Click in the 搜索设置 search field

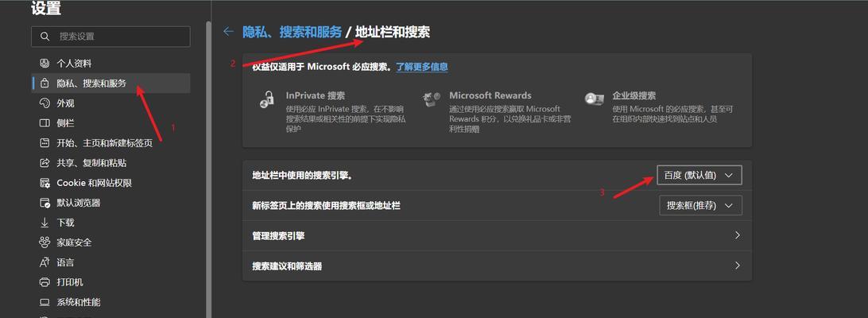pyautogui.click(x=111, y=37)
